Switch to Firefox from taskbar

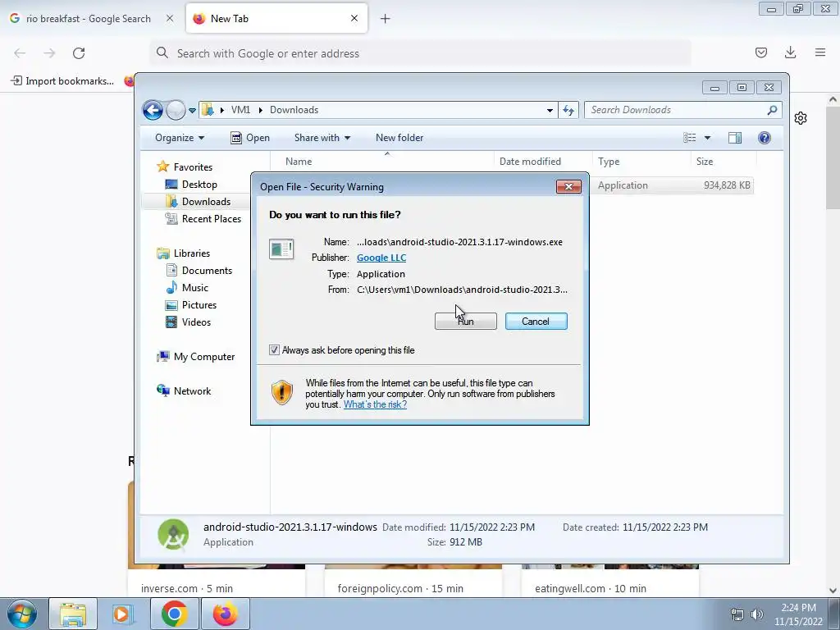tap(226, 614)
